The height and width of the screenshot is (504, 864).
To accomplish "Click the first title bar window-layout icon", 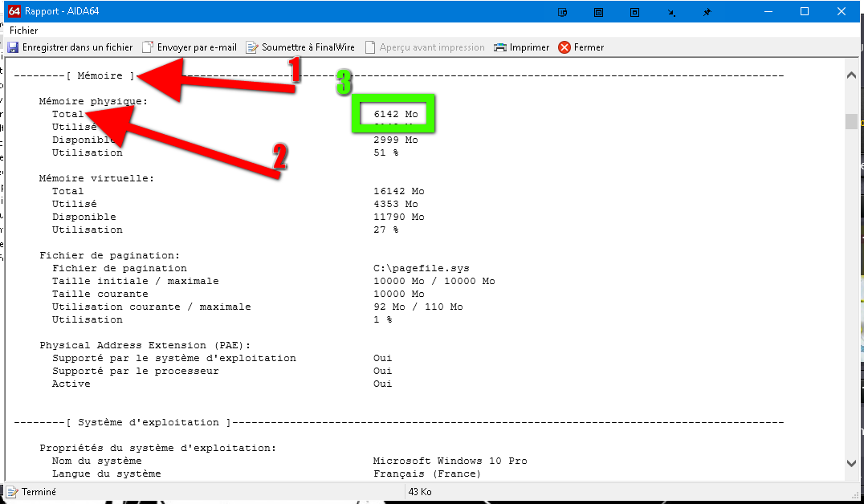I will click(x=562, y=12).
